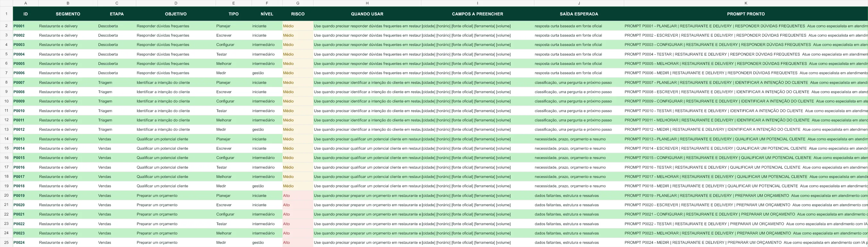Click Prompt Pronto cell in row P0012
This screenshot has height=247, width=868.
click(746, 129)
